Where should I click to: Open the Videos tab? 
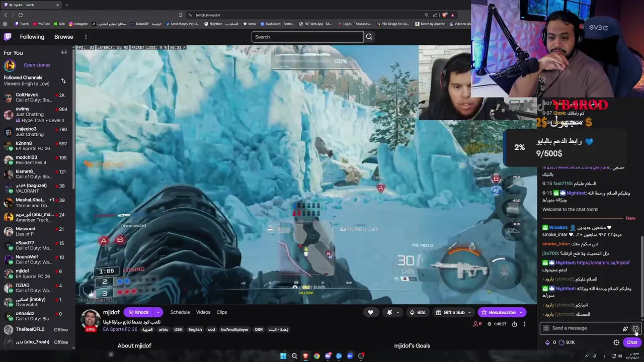[x=203, y=312]
